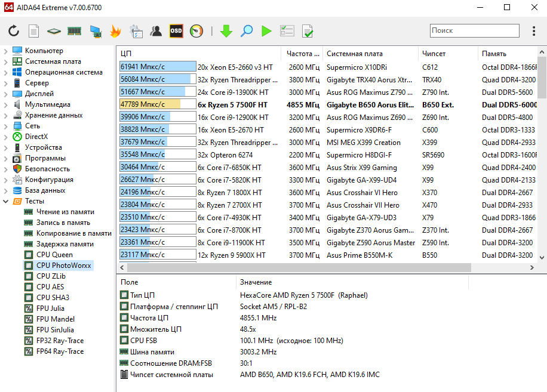Sort by Системная плата column header
The width and height of the screenshot is (547, 392).
coord(370,54)
